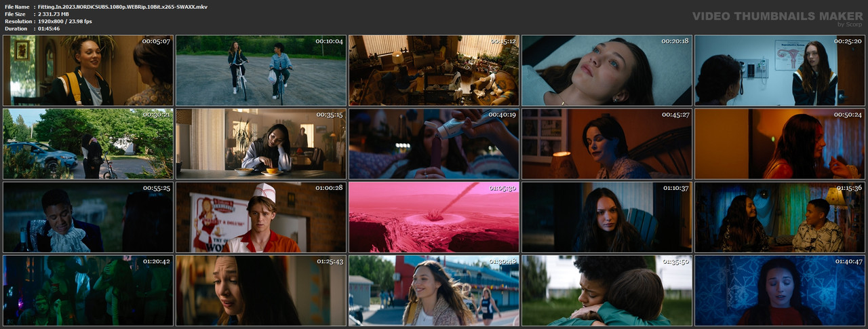Select the blue car thumbnail at 00:30:21
Viewport: 868px width, 329px height.
88,144
